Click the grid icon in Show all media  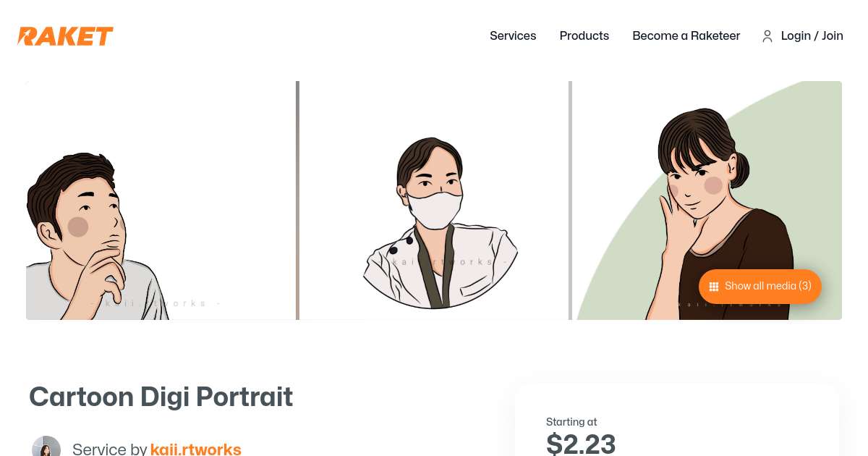pos(714,287)
